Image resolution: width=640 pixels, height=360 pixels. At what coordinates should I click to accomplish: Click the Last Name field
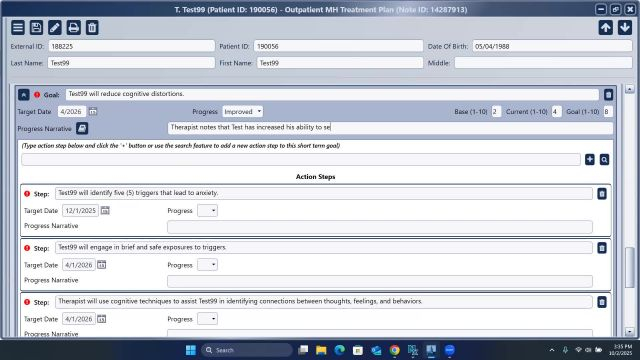131,63
